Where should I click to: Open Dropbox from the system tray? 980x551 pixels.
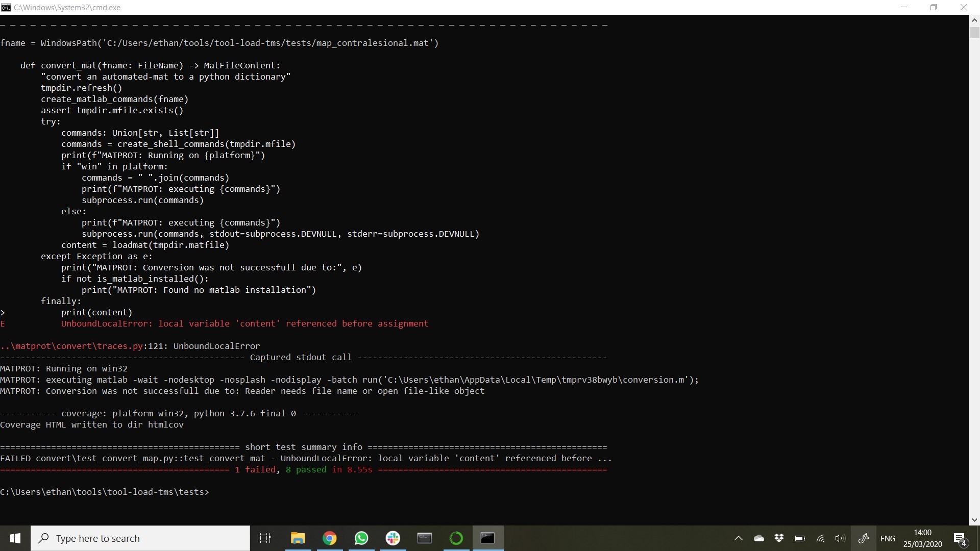(x=779, y=538)
